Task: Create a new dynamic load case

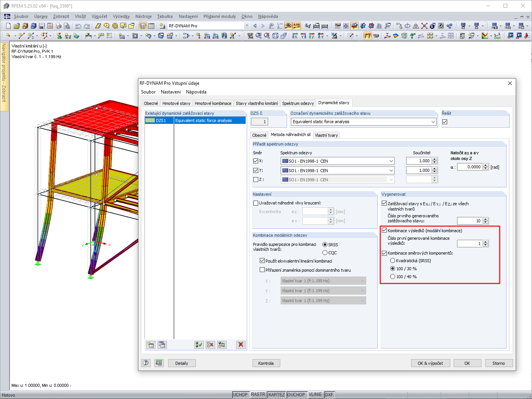Action: [151, 345]
